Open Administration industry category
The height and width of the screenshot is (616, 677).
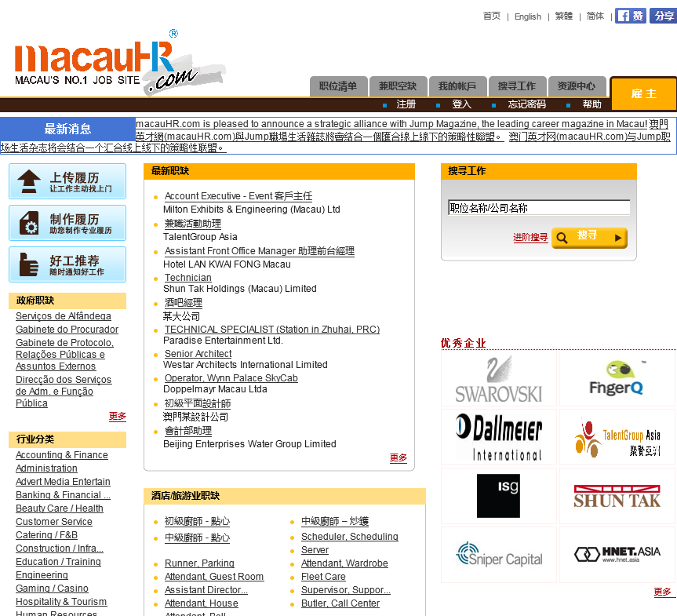pyautogui.click(x=46, y=468)
